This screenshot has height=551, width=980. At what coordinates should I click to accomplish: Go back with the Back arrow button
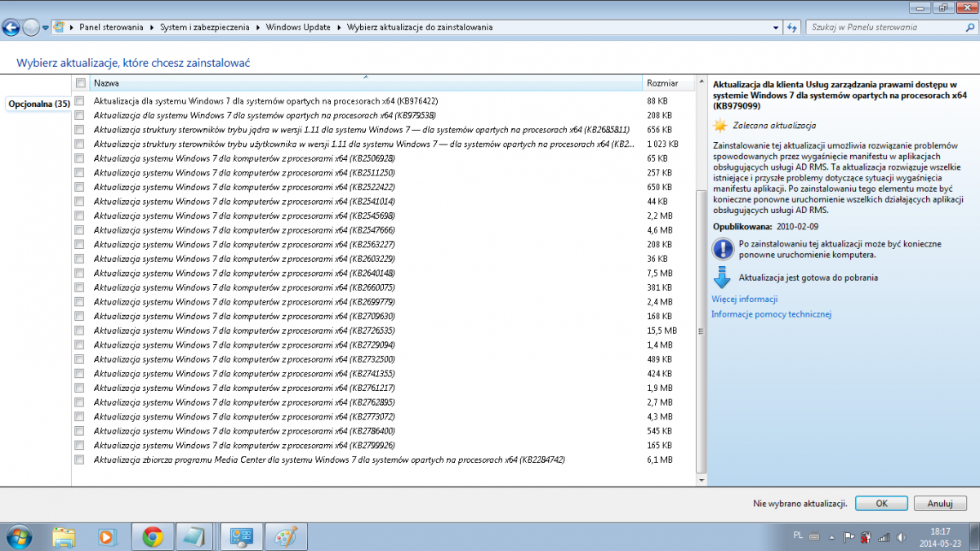coord(12,27)
